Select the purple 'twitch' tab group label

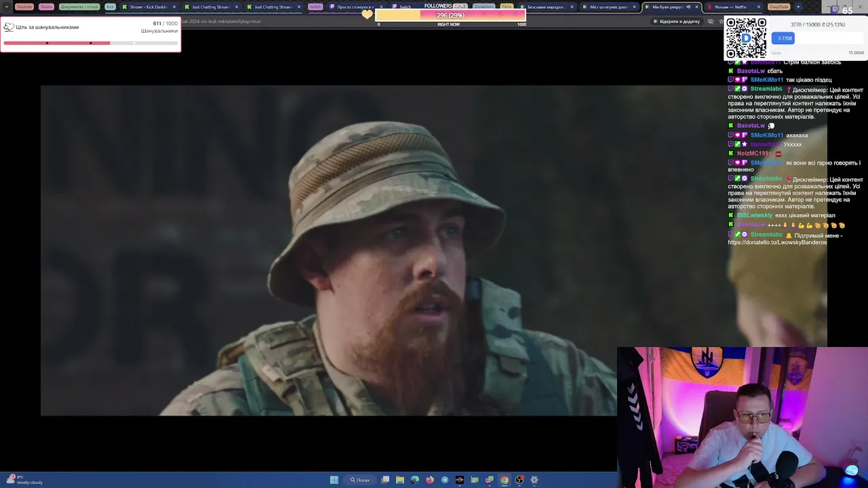[315, 7]
